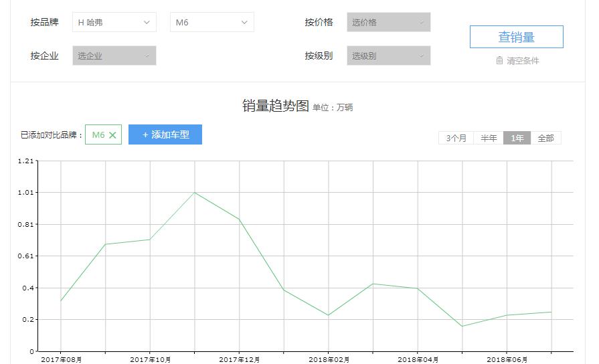
Task: Click the 单位：万辆 unit label
Action: pyautogui.click(x=333, y=107)
